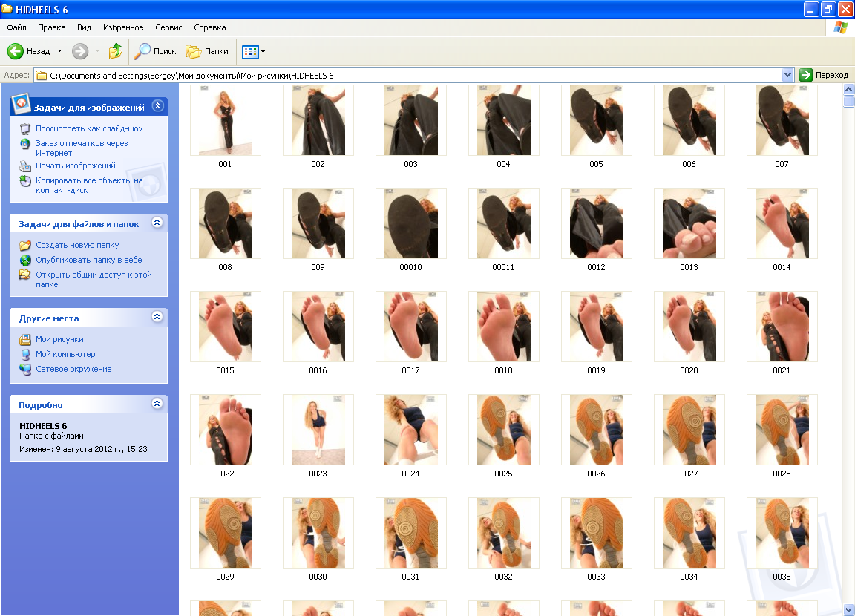Click the HIDHEELS 6 title bar folder icon
855x616 pixels.
click(x=7, y=9)
